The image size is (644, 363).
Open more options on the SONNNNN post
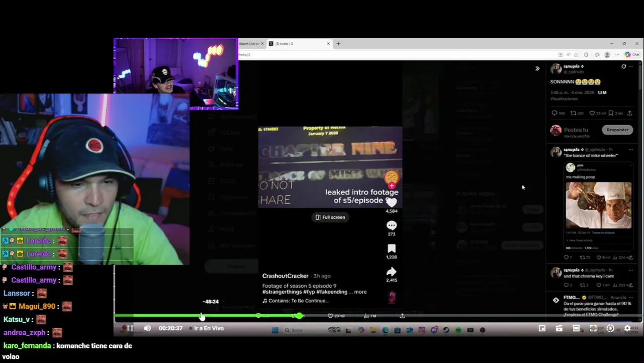pos(631,67)
